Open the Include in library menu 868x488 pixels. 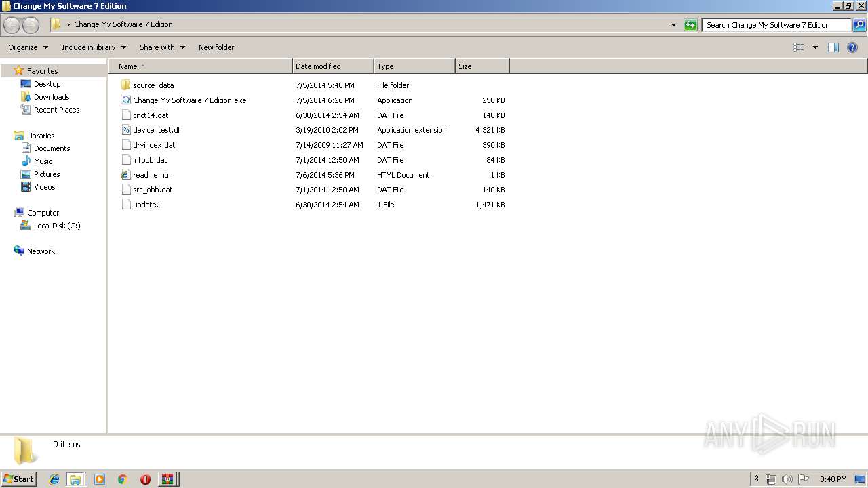[x=94, y=47]
